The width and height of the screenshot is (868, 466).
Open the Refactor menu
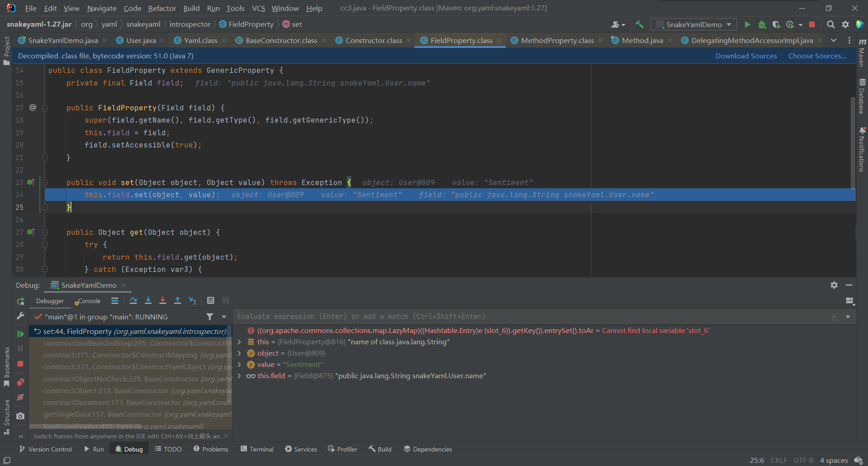pos(162,8)
